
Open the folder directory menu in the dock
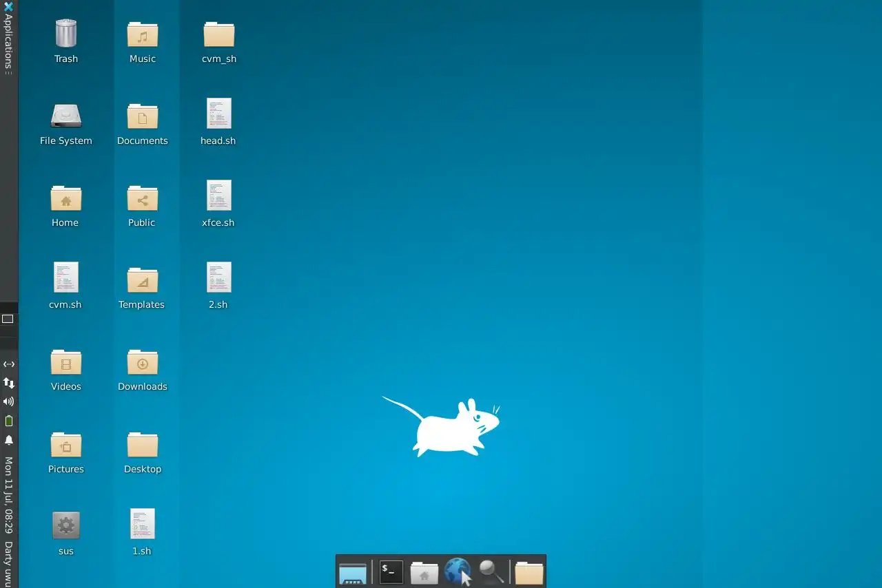[529, 572]
